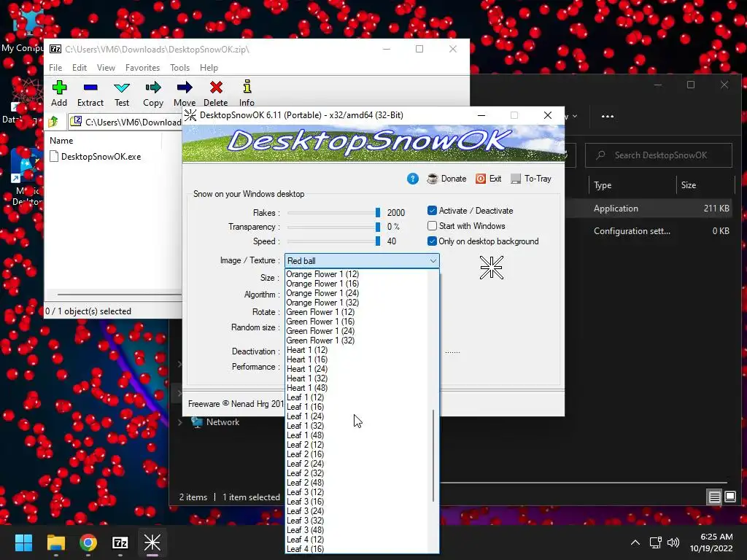Image resolution: width=747 pixels, height=560 pixels.
Task: Open the Info tool in 7-Zip
Action: [x=247, y=93]
